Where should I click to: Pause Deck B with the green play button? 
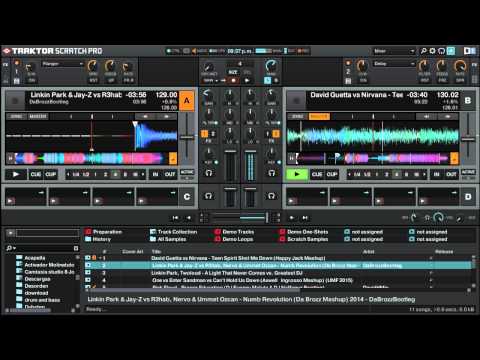[x=297, y=174]
